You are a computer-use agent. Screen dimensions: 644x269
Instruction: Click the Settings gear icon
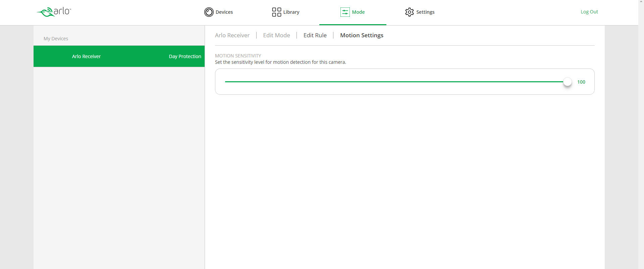pos(409,12)
